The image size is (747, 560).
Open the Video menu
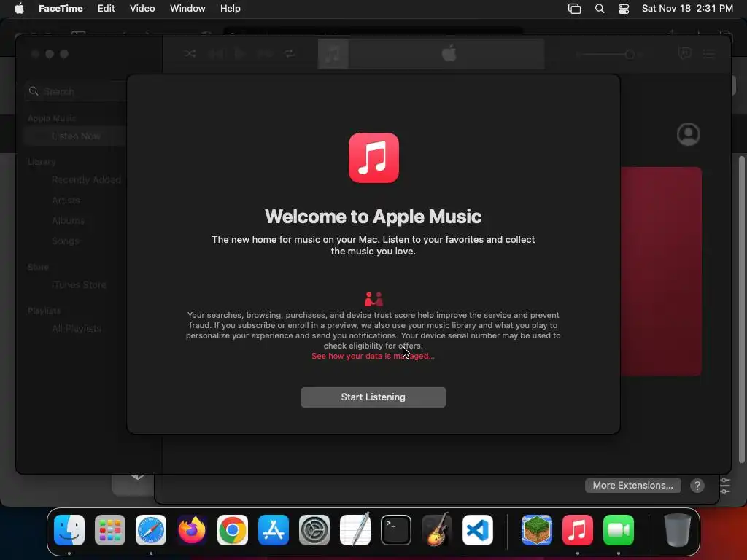(x=142, y=9)
